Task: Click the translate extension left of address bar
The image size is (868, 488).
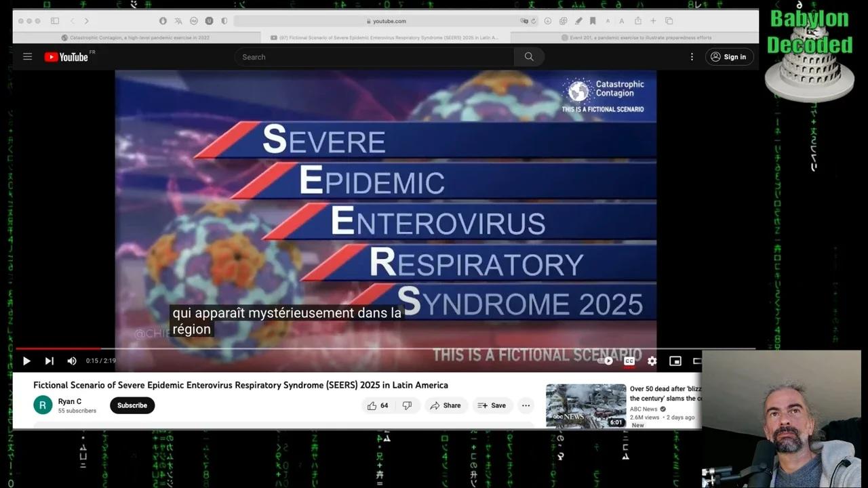Action: (178, 21)
